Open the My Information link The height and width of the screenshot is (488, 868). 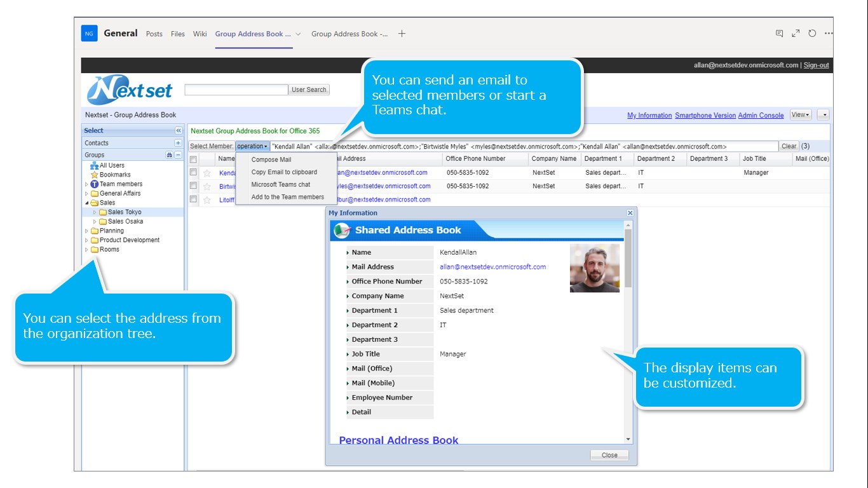tap(649, 116)
